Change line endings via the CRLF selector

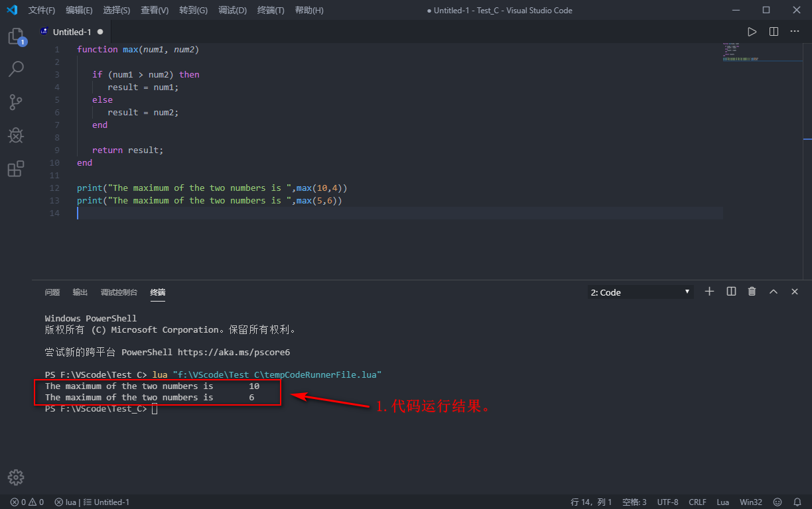point(697,502)
